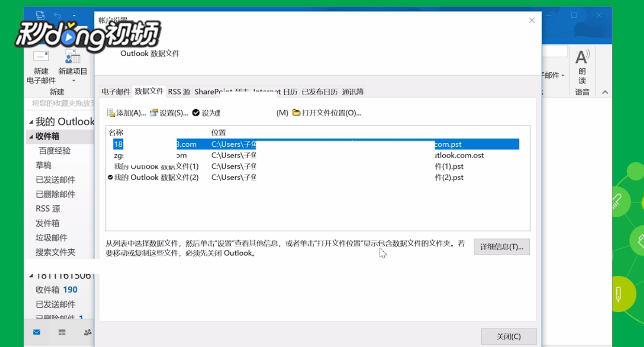644x347 pixels.
Task: Click 打开文件位置(O)... folder button
Action: (x=327, y=113)
